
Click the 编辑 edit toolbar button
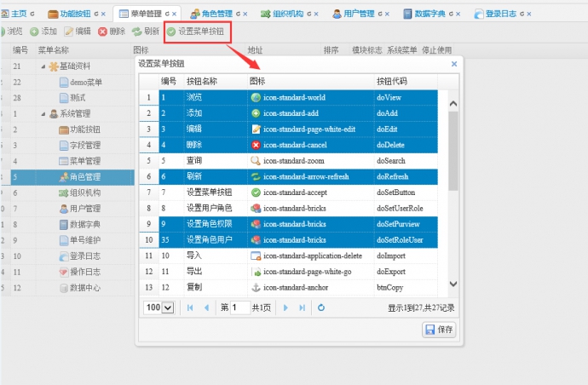pyautogui.click(x=78, y=32)
